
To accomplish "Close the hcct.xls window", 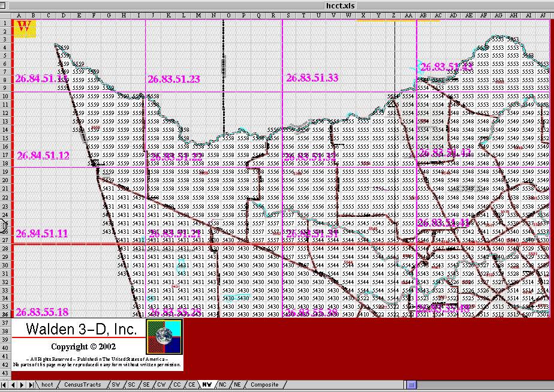I will click(3, 5).
